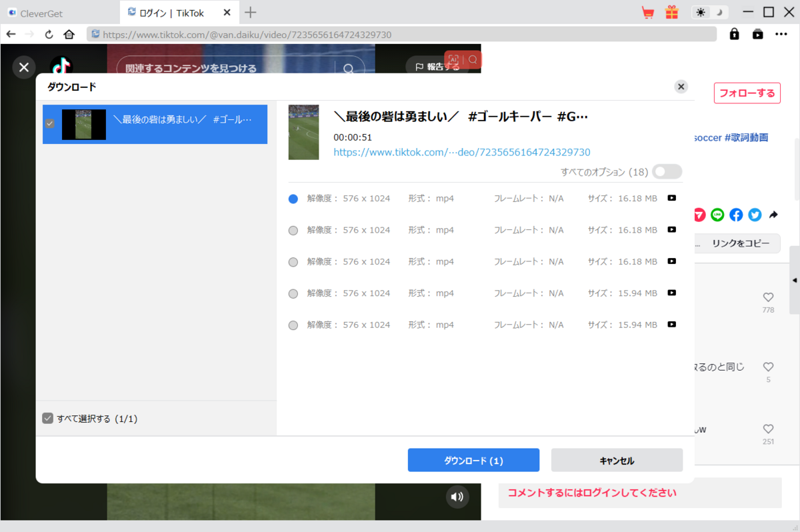Screen dimensions: 800x532
Task: Share via LINE icon
Action: [717, 215]
